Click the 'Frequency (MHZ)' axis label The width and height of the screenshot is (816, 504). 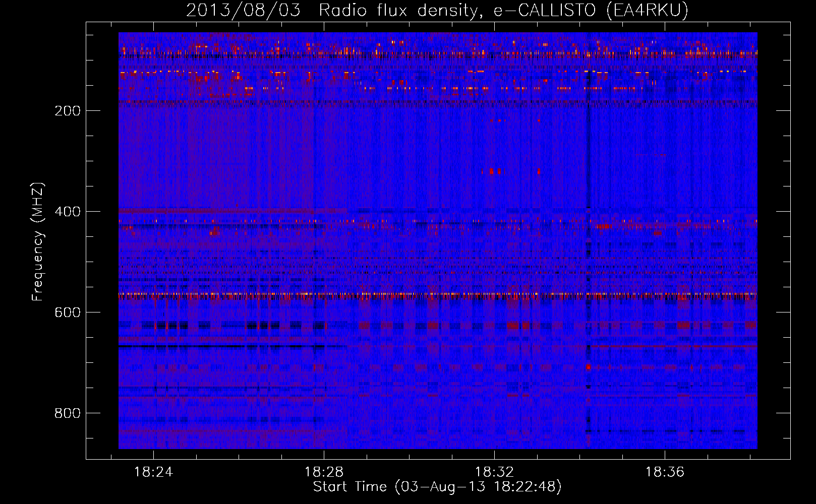pyautogui.click(x=38, y=242)
